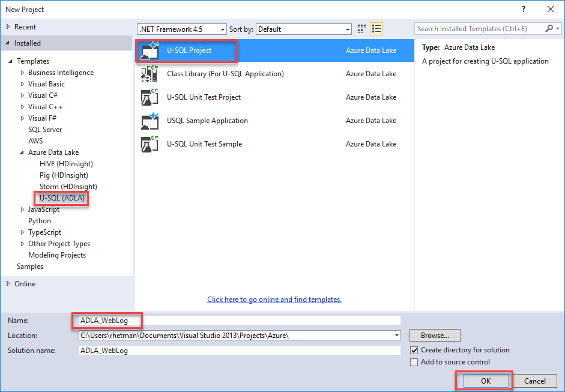Expand the Visual C# tree node
565x392 pixels.
[x=23, y=95]
